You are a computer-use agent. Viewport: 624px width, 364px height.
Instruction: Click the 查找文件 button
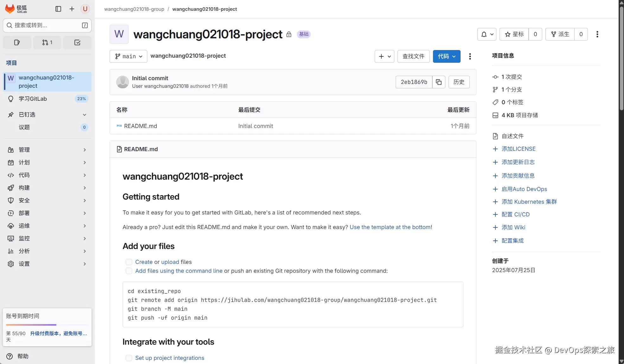(x=413, y=56)
